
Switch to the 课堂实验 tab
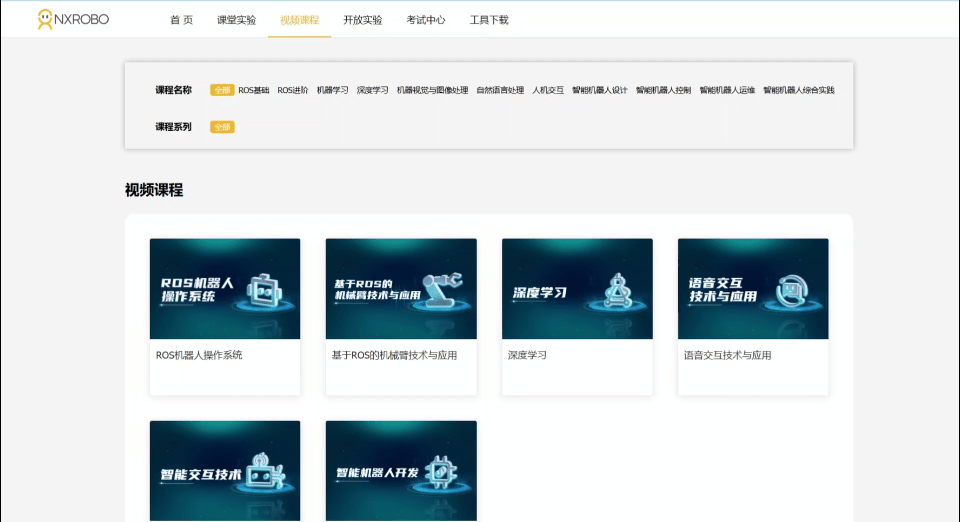236,20
